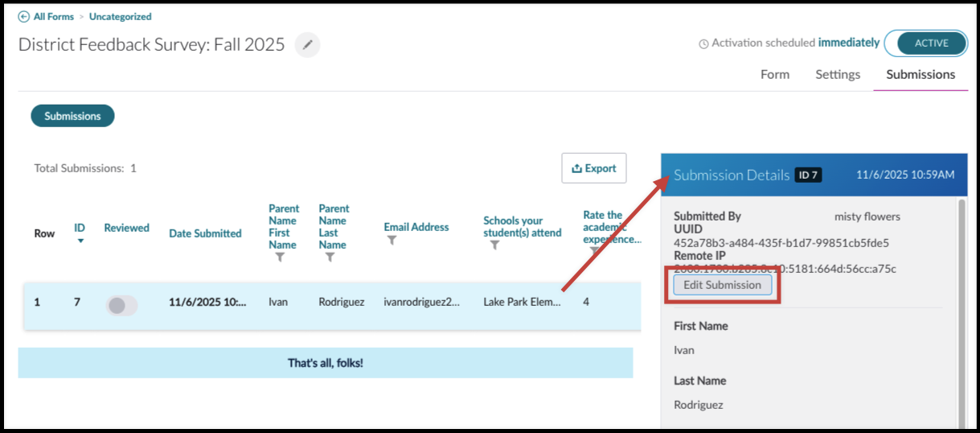Click filter icon under Parent Name First Name
Screen dimensions: 980x433
click(280, 258)
